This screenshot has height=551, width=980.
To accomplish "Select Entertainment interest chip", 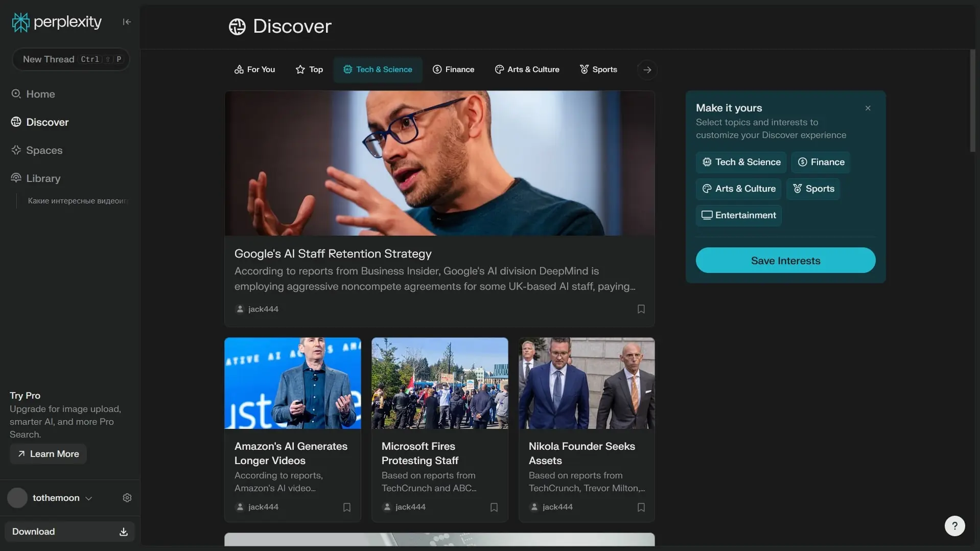I will [738, 215].
